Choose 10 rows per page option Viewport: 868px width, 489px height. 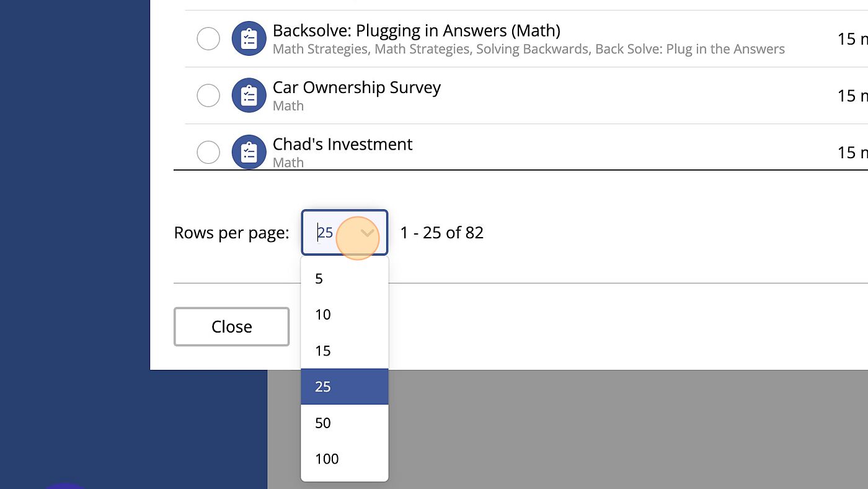[344, 315]
